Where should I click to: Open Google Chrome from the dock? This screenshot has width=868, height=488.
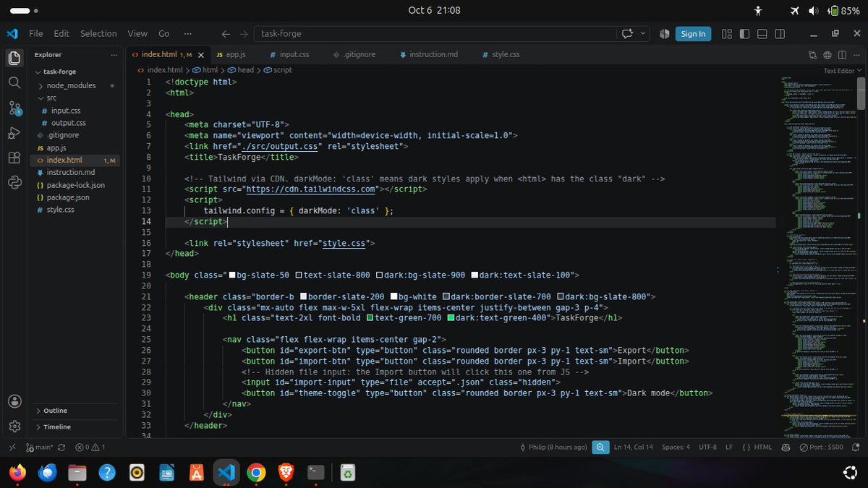coord(256,473)
